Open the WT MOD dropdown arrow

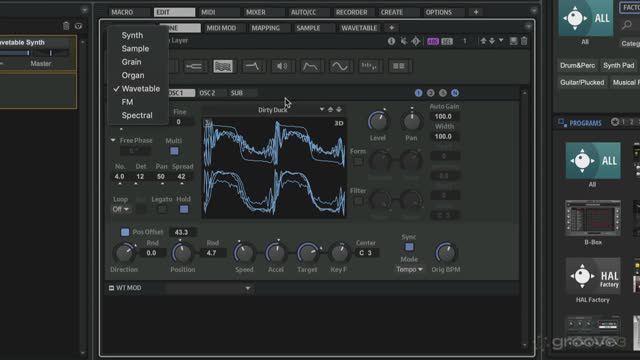(x=248, y=288)
